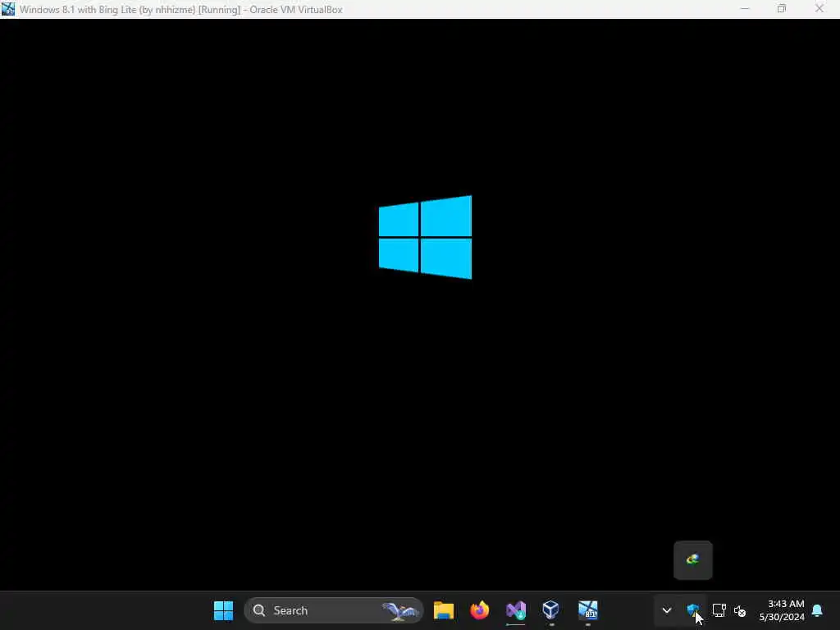This screenshot has width=840, height=630.
Task: Expand the hidden system tray icons chevron
Action: coord(666,610)
